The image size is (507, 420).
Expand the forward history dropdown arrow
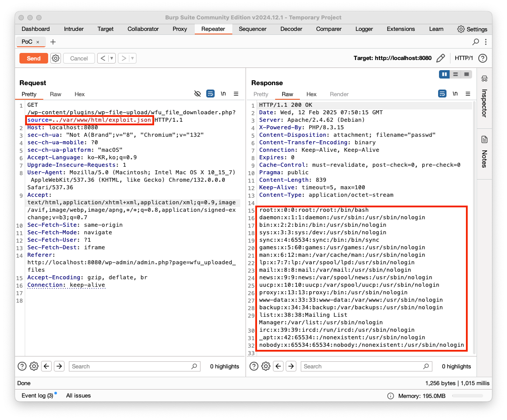(x=132, y=58)
